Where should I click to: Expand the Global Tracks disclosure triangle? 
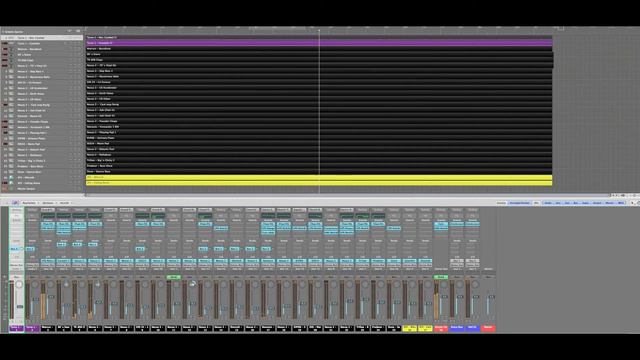tap(2, 31)
